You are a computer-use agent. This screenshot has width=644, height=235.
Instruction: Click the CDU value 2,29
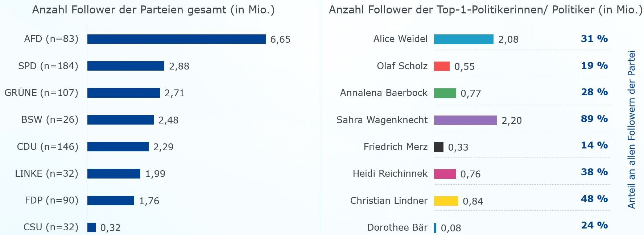coord(163,147)
